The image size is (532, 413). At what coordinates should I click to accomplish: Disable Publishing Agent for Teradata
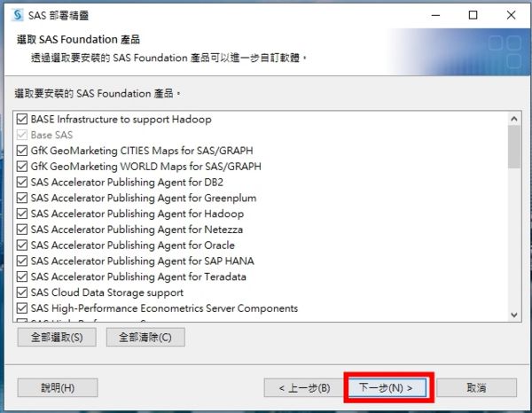point(23,277)
